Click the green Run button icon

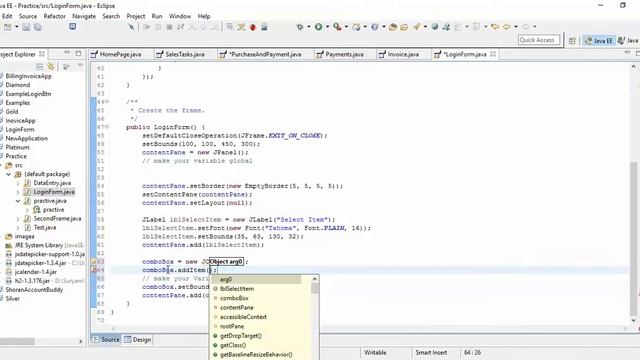(318, 27)
